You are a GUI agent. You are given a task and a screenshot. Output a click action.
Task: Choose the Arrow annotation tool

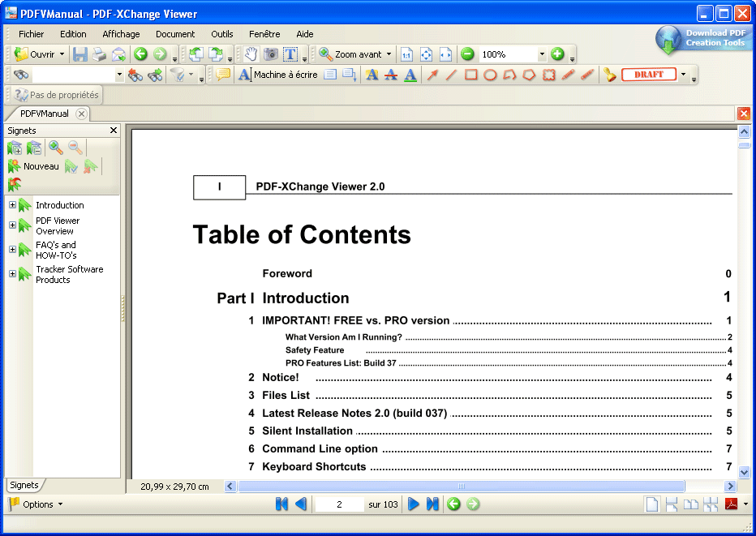432,75
